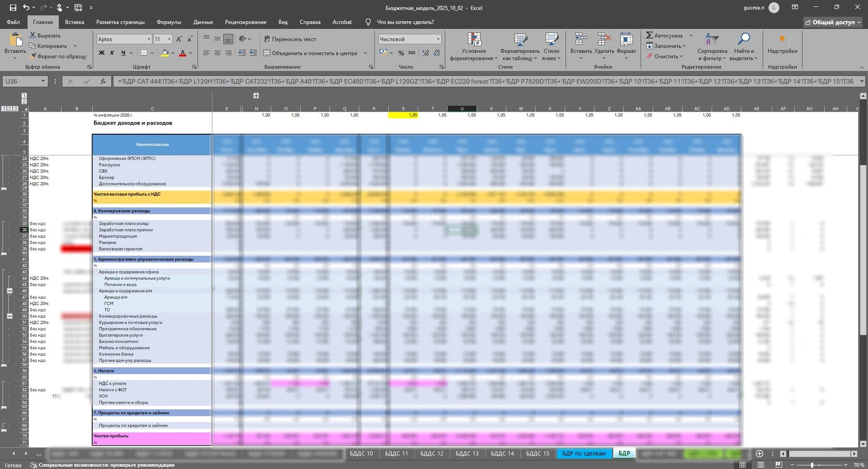Open the Conditional Formatting icon
Viewport: 868px width, 469px height.
pyautogui.click(x=474, y=39)
